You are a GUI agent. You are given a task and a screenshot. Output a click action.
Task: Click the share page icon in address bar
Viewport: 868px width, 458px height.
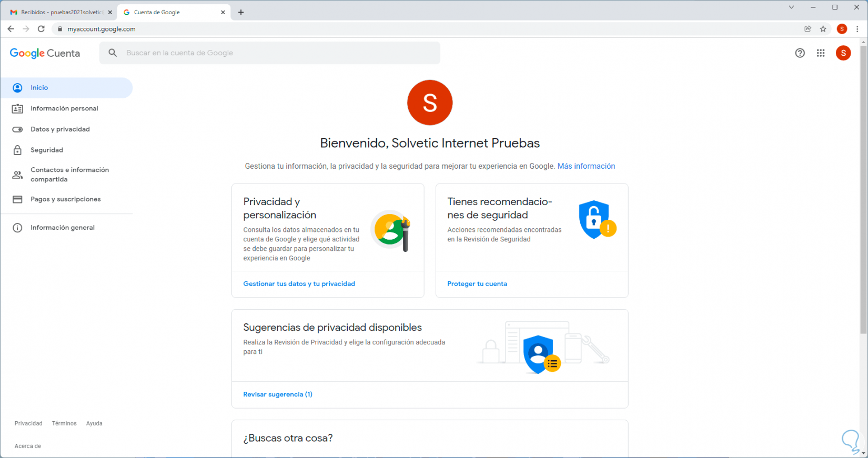(808, 29)
